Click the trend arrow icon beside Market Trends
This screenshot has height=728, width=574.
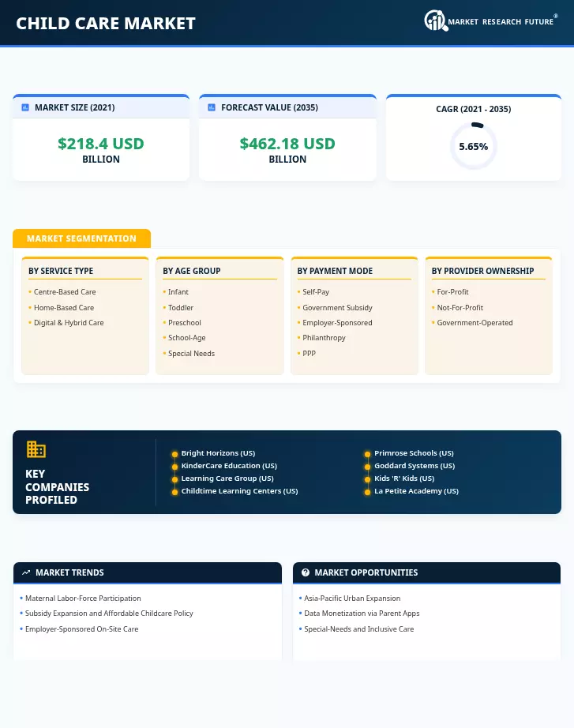coord(26,572)
